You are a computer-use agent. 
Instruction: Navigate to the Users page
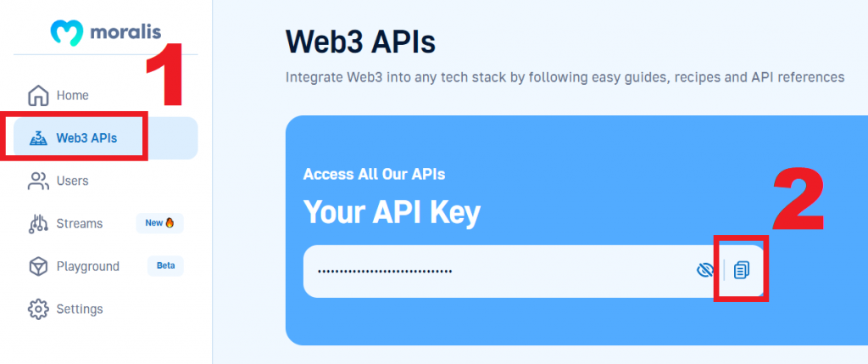pyautogui.click(x=73, y=182)
